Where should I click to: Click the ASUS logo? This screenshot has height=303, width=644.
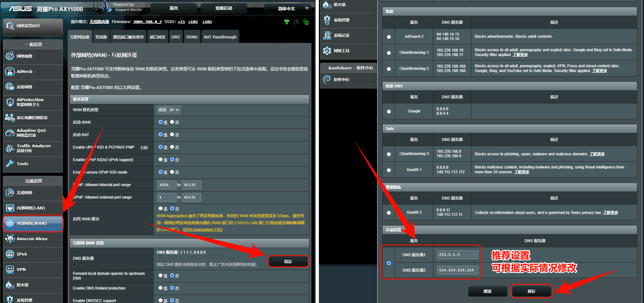[x=20, y=9]
